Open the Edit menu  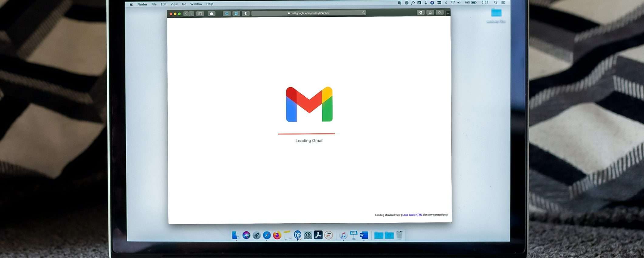tap(163, 4)
